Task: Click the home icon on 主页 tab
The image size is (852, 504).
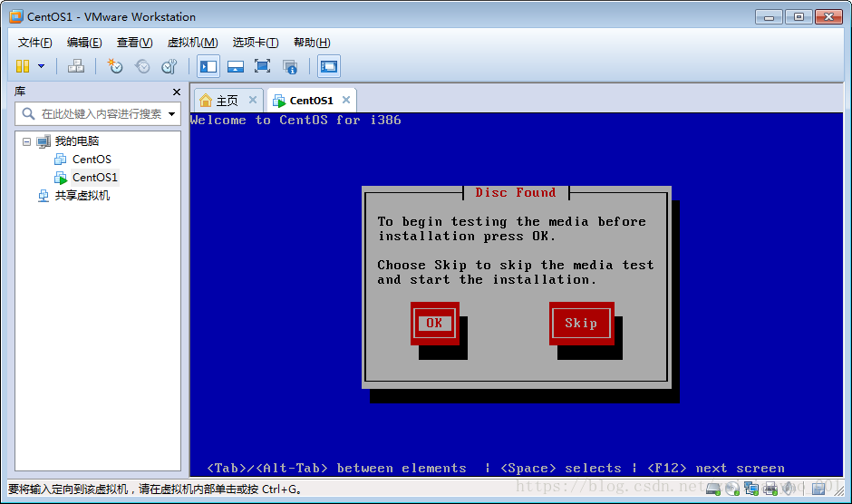Action: pyautogui.click(x=206, y=101)
